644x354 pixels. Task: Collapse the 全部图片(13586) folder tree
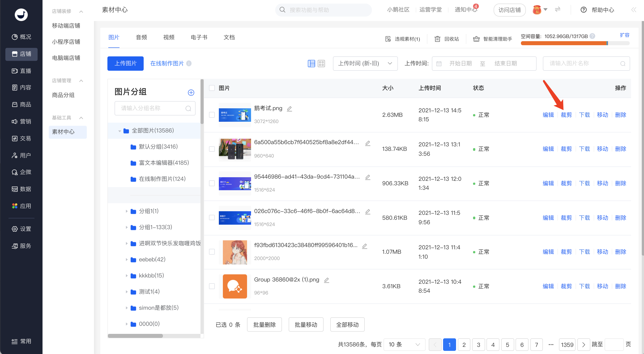[x=119, y=131]
